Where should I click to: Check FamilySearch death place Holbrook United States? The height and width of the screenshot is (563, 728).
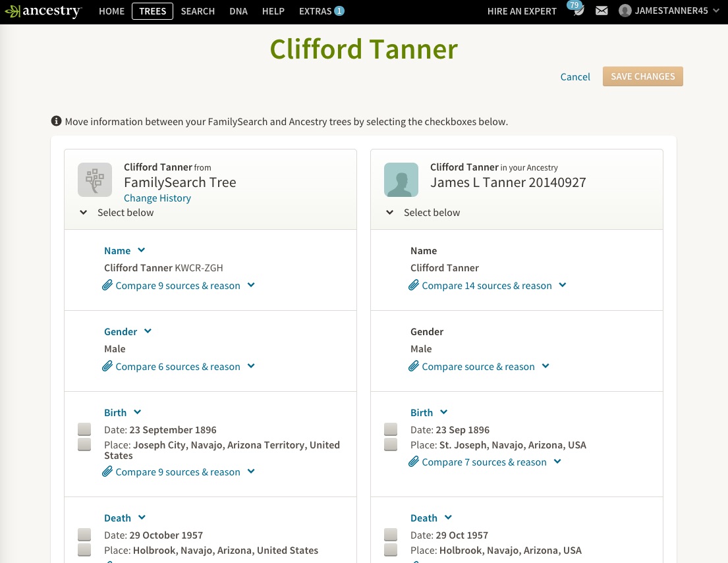click(x=84, y=550)
